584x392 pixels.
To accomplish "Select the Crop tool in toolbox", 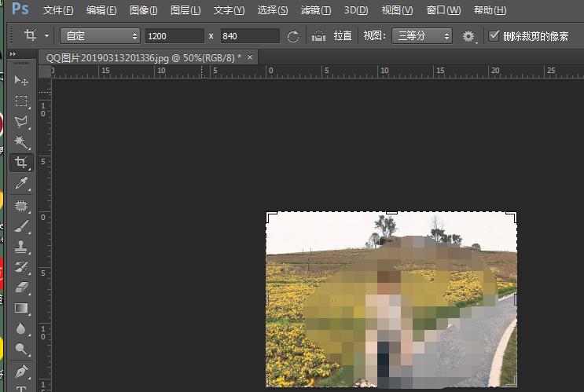I will pyautogui.click(x=21, y=163).
